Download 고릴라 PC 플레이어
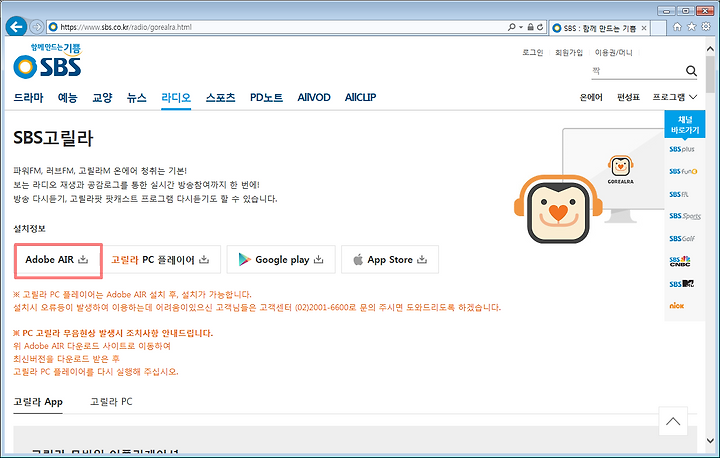The height and width of the screenshot is (458, 720). pyautogui.click(x=160, y=260)
